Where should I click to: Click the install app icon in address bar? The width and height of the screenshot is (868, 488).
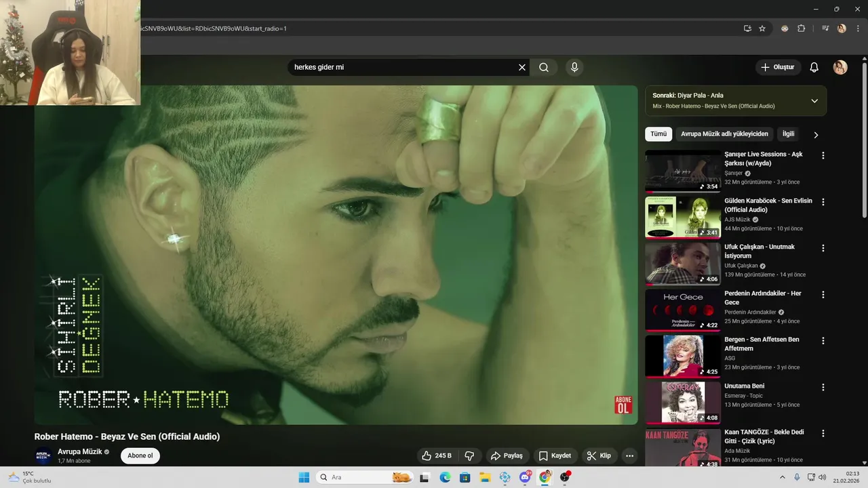(x=747, y=28)
